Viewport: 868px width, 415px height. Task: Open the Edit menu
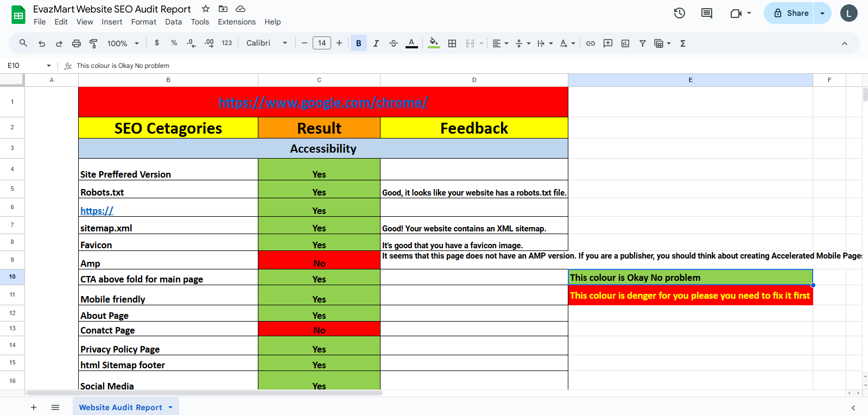tap(61, 22)
